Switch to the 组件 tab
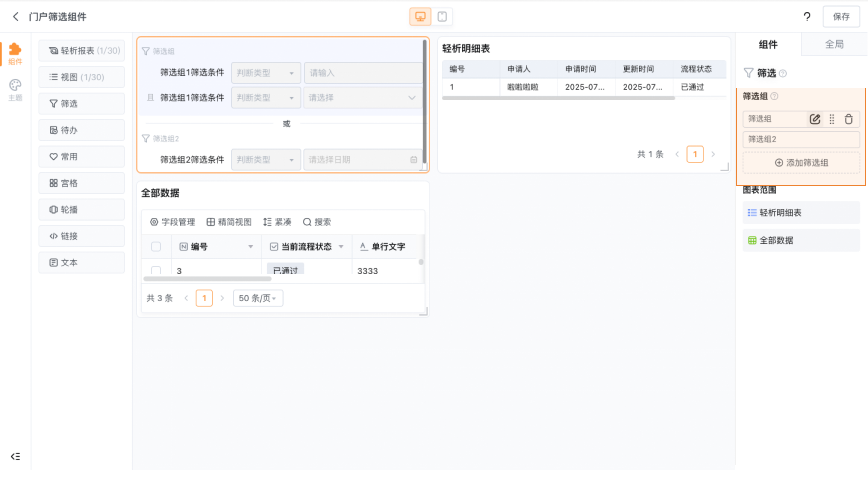Viewport: 868px width, 488px height. pyautogui.click(x=768, y=45)
